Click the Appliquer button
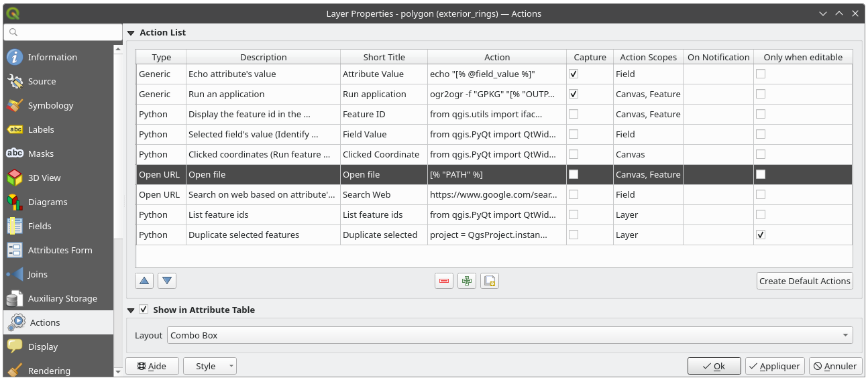This screenshot has width=868, height=382. point(774,366)
